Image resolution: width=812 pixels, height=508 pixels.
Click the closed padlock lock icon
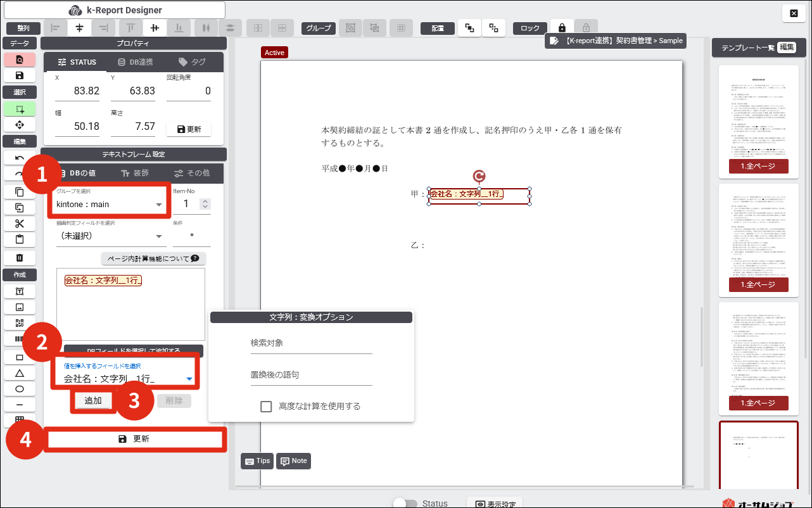(x=562, y=28)
